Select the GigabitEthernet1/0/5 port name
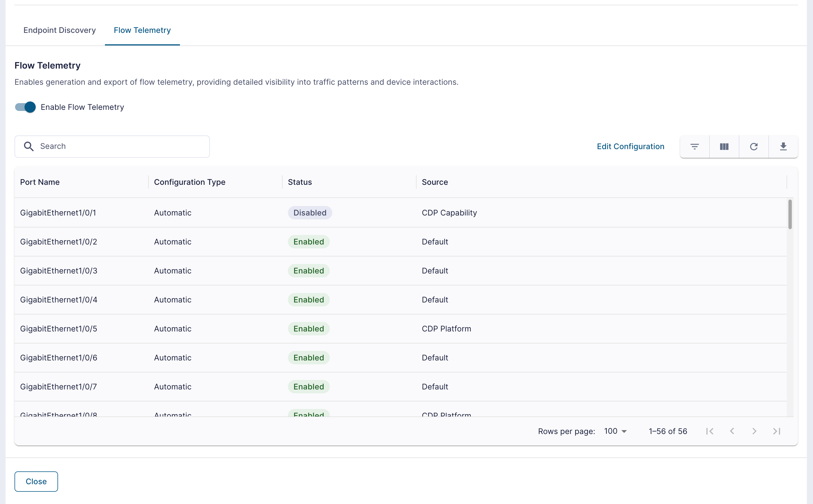The width and height of the screenshot is (813, 504). point(58,329)
